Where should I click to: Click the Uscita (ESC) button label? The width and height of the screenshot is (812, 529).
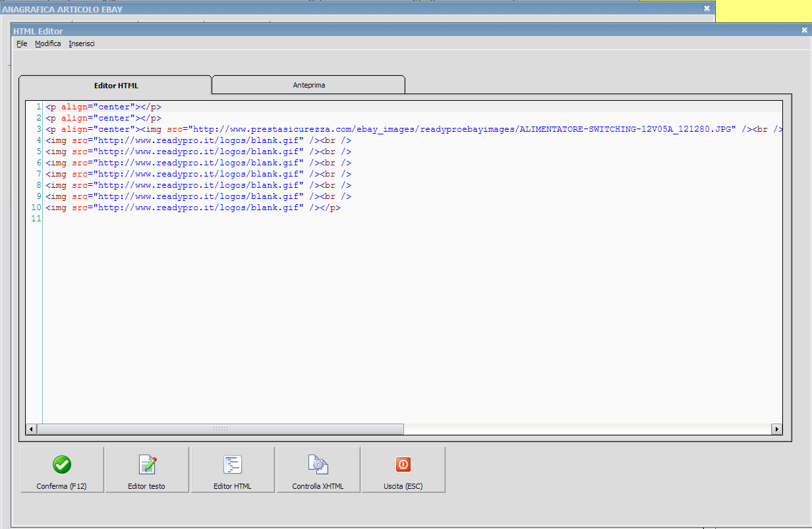403,486
